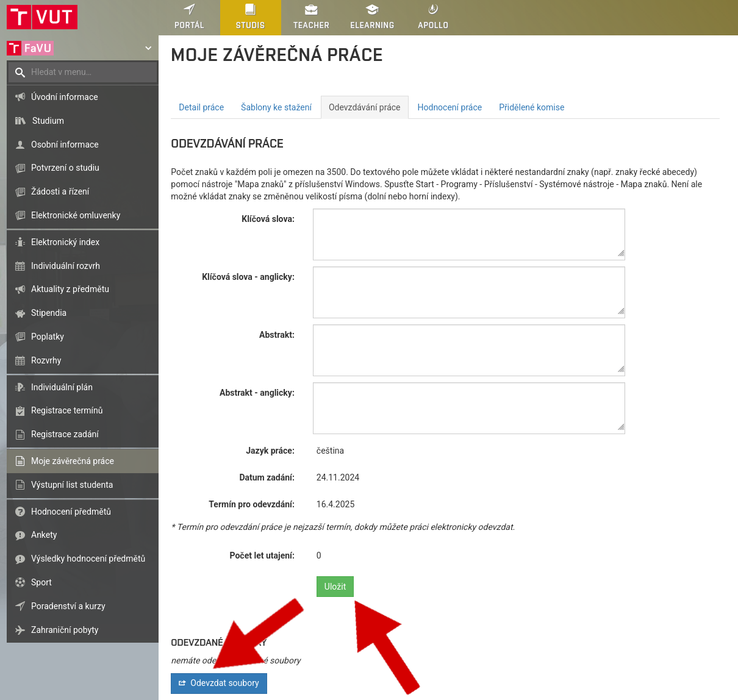Click the Abstrakt field resize handle
Viewport: 738px width, 700px height.
(621, 369)
